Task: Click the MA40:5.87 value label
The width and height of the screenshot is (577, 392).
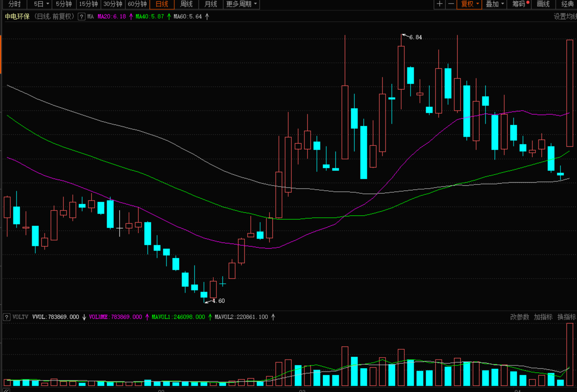Action: click(150, 17)
